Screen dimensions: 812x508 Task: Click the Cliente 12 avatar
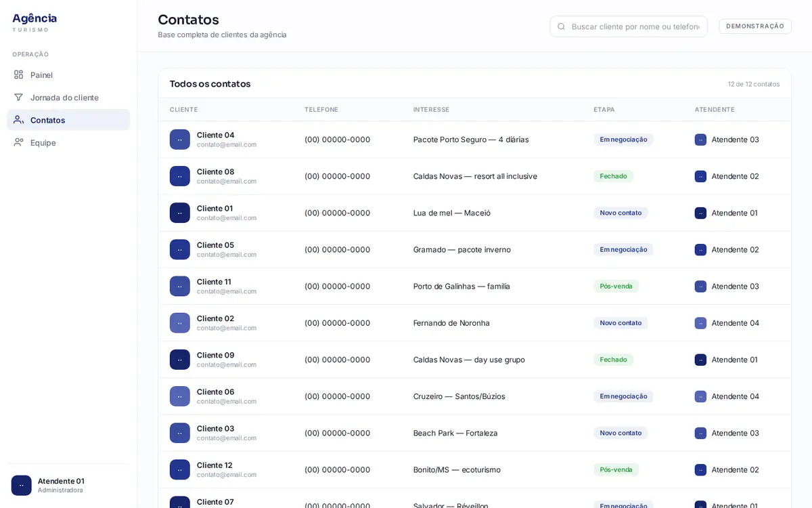click(x=180, y=469)
